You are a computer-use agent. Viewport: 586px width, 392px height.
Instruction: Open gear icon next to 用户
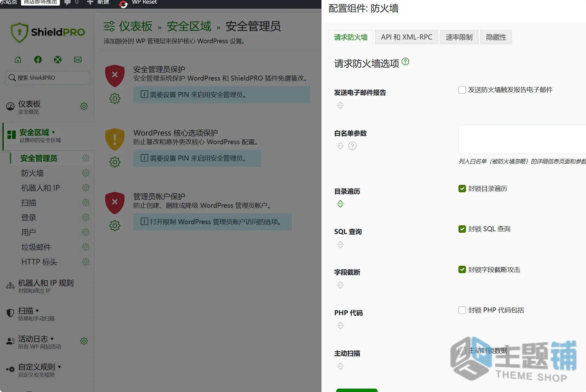86,232
